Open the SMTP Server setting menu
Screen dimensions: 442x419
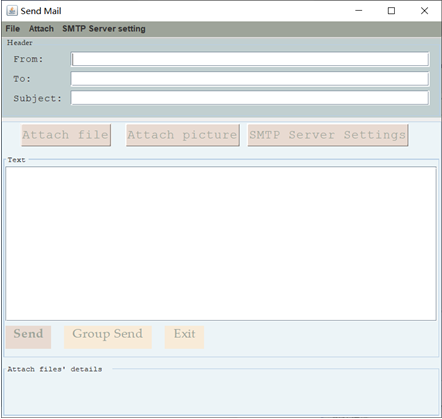(x=104, y=29)
